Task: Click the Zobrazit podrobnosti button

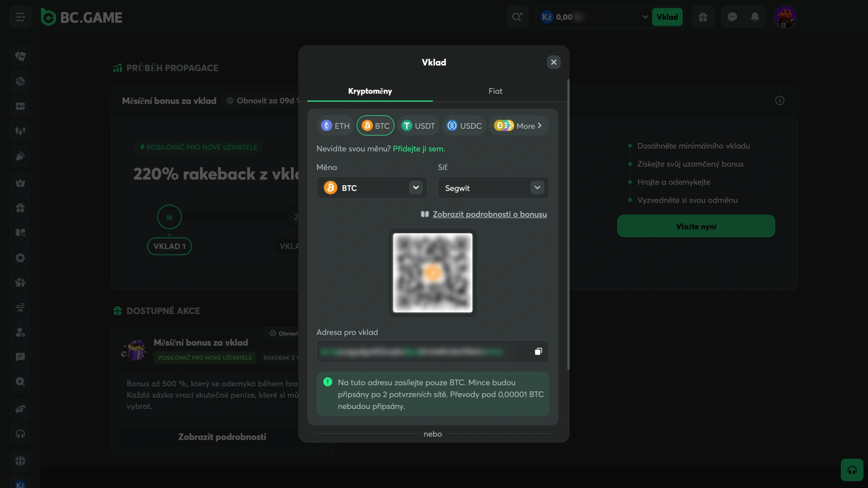Action: 222,437
